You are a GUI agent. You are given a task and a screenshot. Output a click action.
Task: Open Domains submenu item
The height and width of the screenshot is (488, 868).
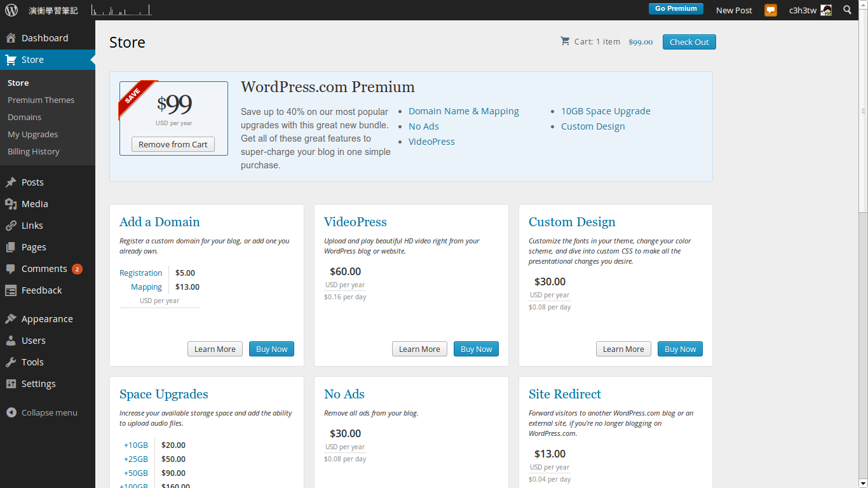[x=24, y=117]
